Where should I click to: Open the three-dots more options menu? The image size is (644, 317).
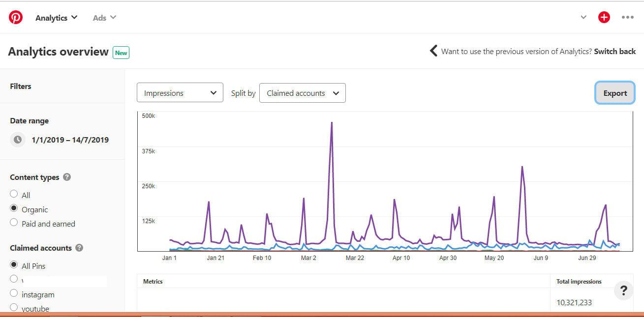[627, 18]
